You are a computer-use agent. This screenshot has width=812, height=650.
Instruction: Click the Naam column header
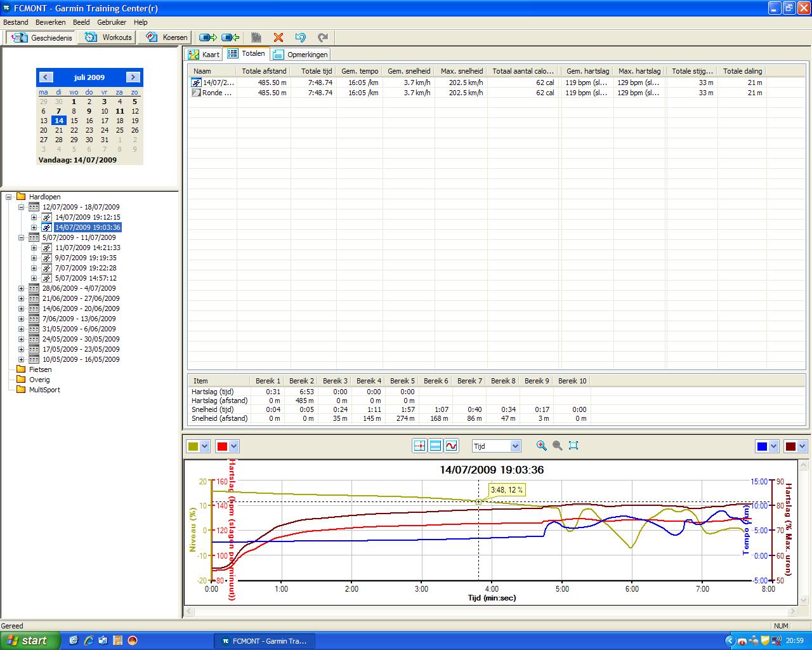click(213, 71)
